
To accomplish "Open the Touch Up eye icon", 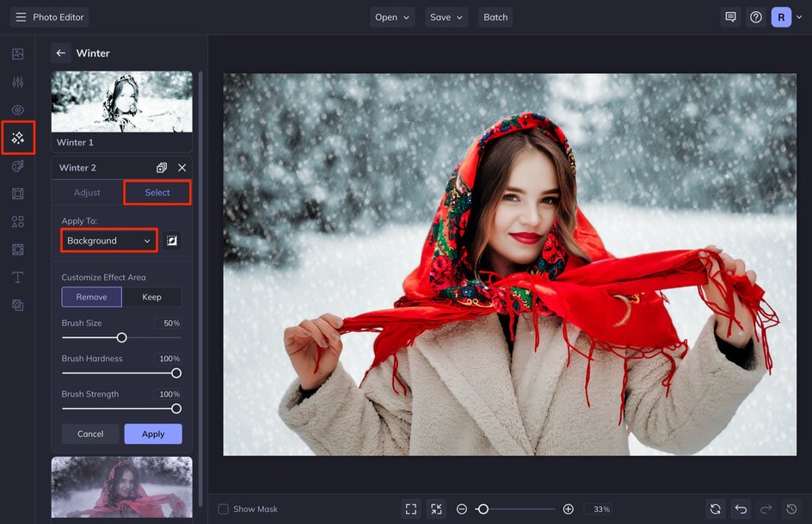I will pos(17,110).
